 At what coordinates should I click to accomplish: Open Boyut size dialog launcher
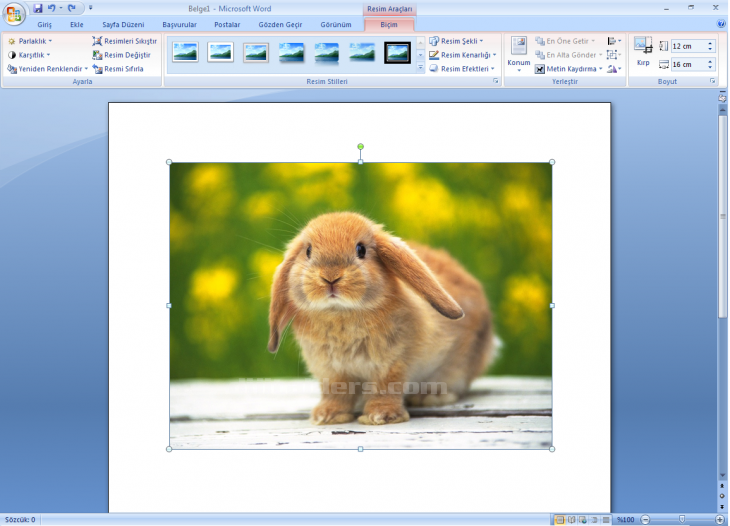click(x=713, y=81)
